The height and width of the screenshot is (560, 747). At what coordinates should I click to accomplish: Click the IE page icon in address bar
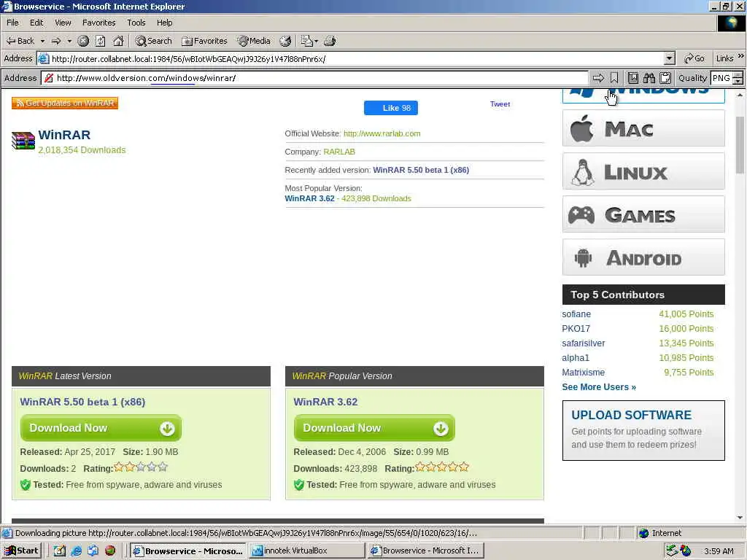43,58
